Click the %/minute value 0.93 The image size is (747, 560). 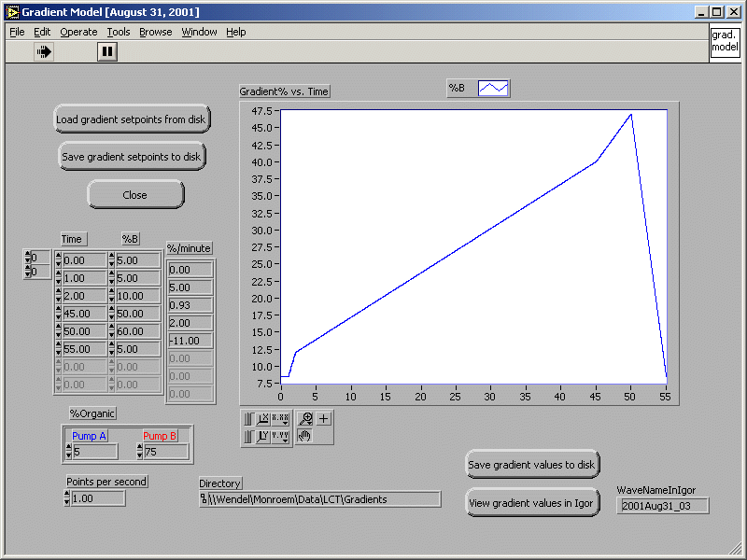(x=190, y=305)
